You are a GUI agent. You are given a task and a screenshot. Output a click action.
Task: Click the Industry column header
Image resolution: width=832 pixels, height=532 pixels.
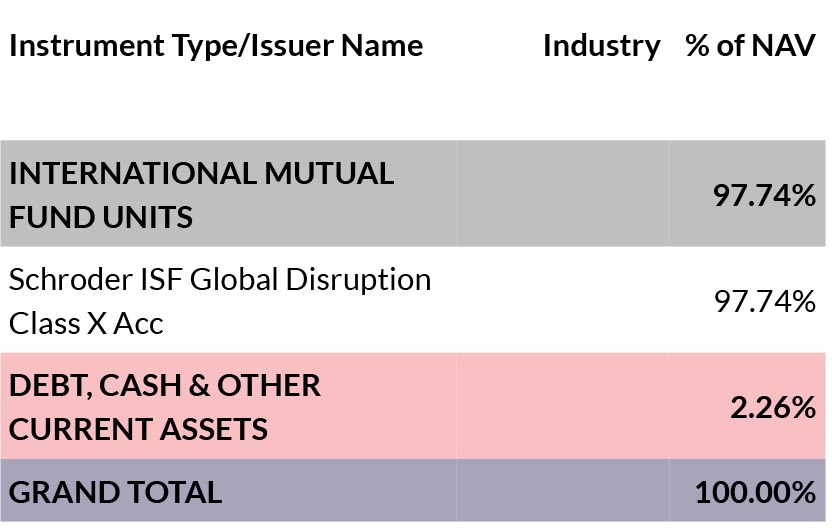[x=602, y=46]
